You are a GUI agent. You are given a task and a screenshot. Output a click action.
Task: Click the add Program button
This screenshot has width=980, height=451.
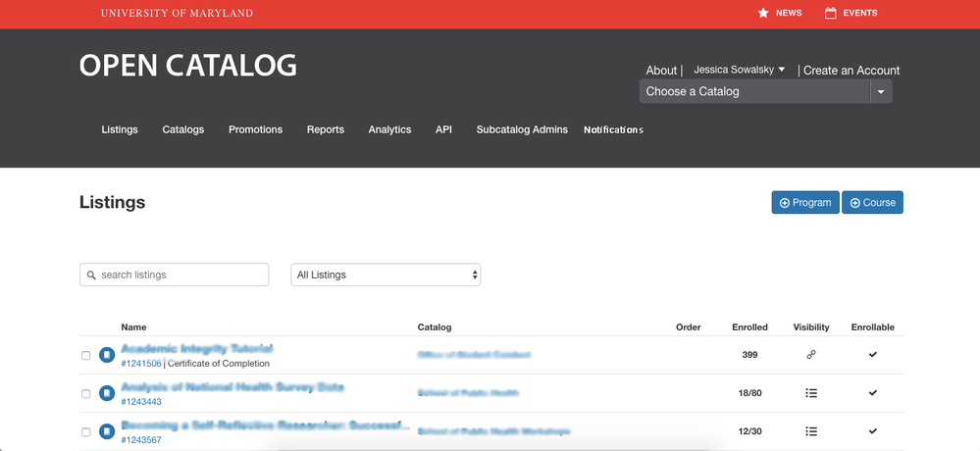point(804,203)
